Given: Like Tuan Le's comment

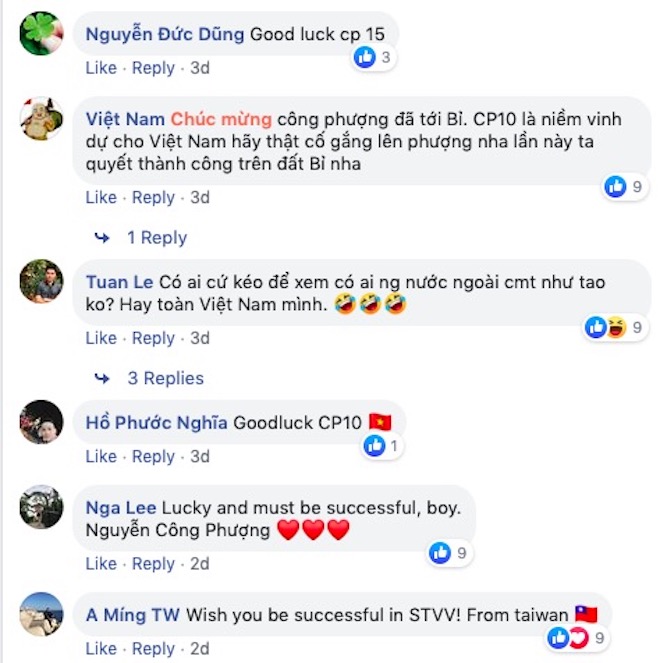Looking at the screenshot, I should (x=101, y=338).
